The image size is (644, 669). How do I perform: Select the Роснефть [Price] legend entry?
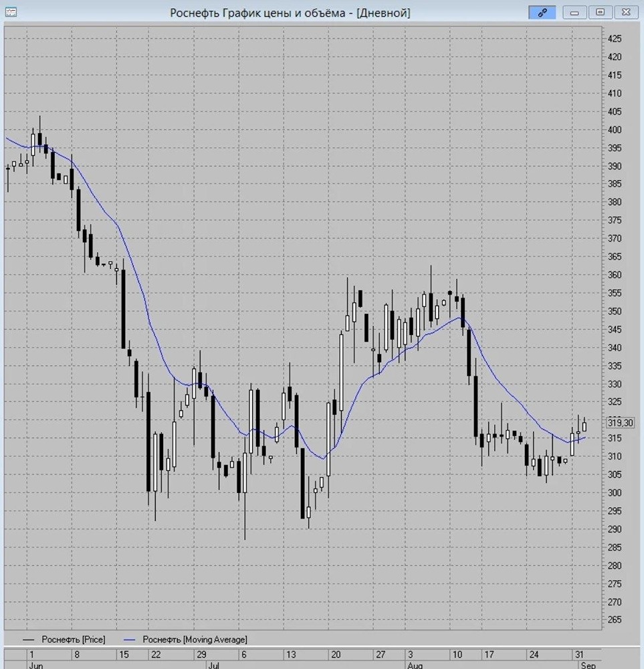point(74,640)
